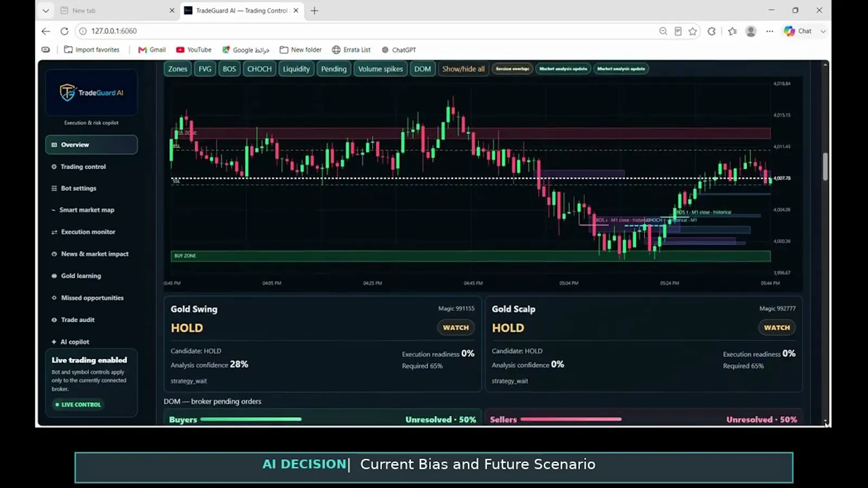Click WATCH on the Gold Scalp card
The image size is (868, 488).
tap(777, 328)
